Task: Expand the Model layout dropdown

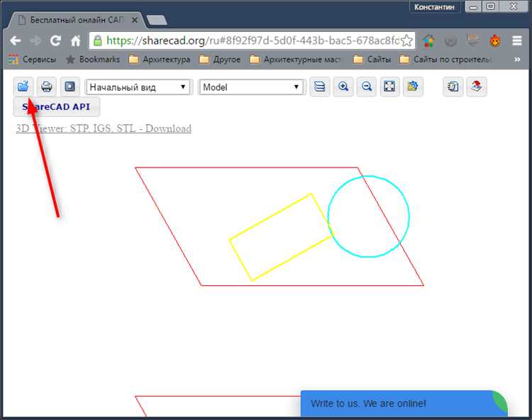Action: point(251,87)
